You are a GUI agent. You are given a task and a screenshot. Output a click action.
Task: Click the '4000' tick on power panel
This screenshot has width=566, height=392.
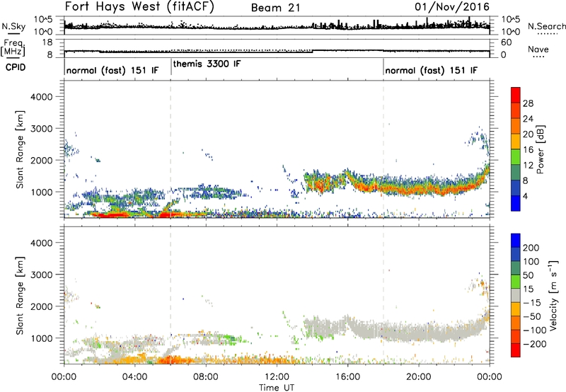click(41, 97)
